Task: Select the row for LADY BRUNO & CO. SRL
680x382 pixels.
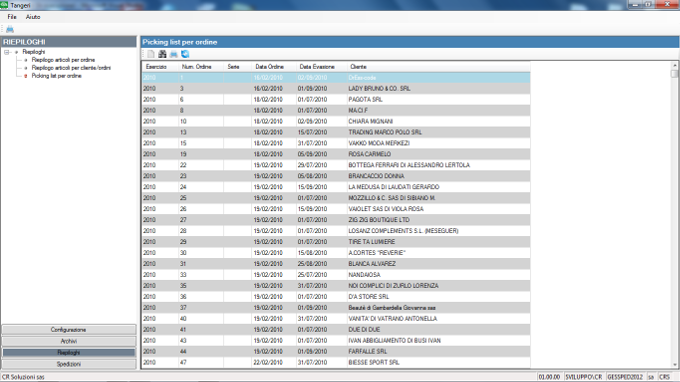Action: (x=336, y=88)
